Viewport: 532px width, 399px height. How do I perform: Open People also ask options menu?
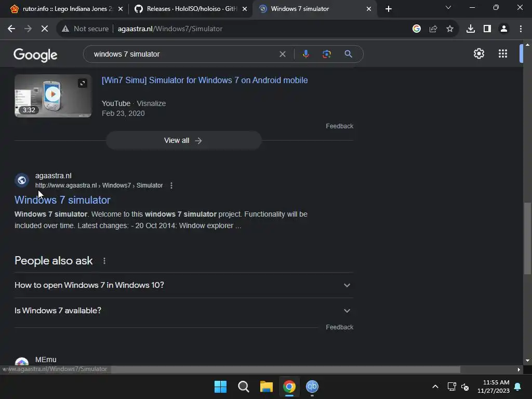[104, 261]
